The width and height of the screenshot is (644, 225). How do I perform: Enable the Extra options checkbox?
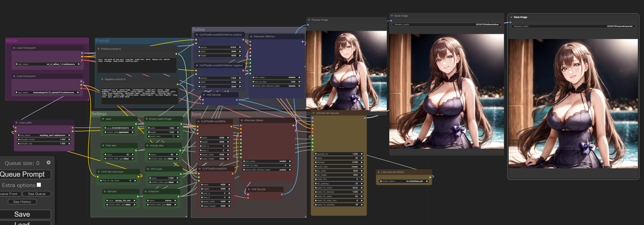(39, 185)
